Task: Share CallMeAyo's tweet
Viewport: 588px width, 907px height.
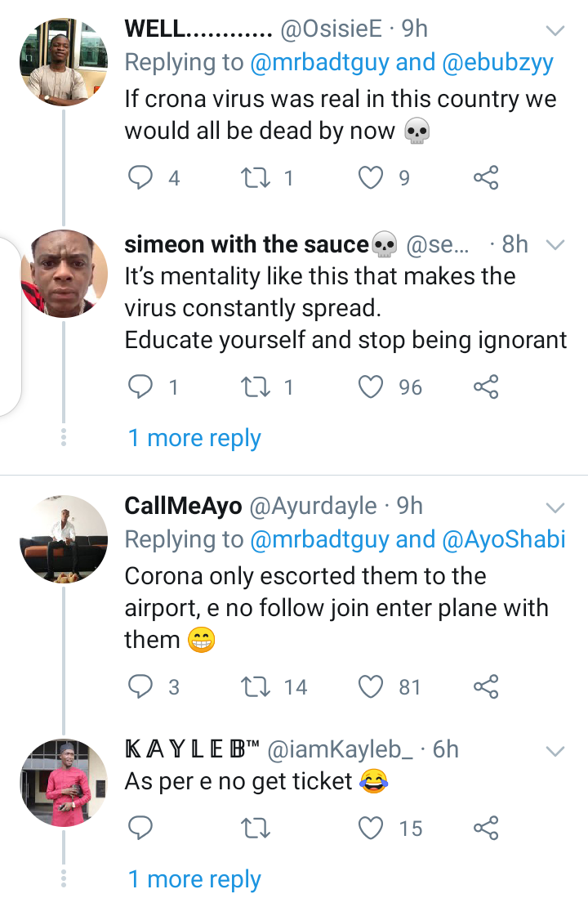Action: (x=486, y=687)
